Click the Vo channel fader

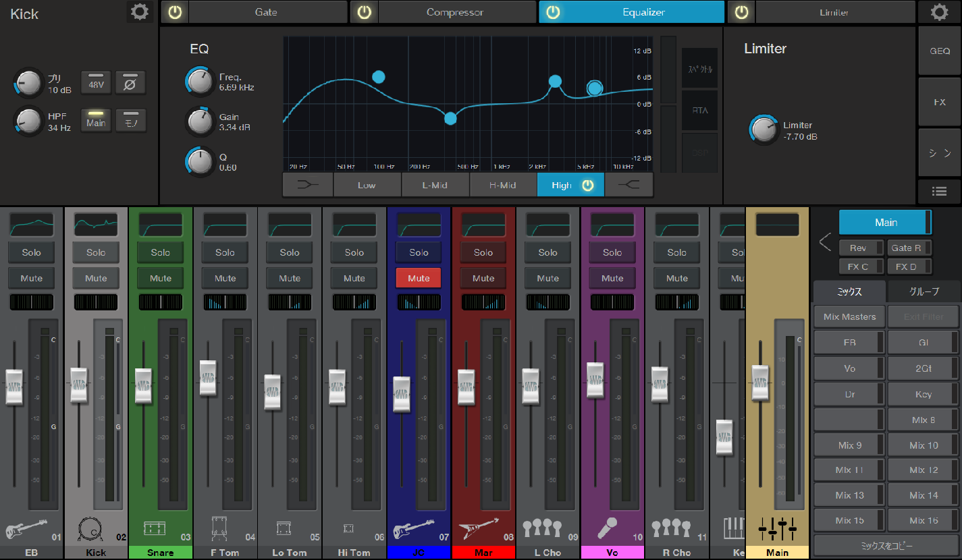pos(595,380)
